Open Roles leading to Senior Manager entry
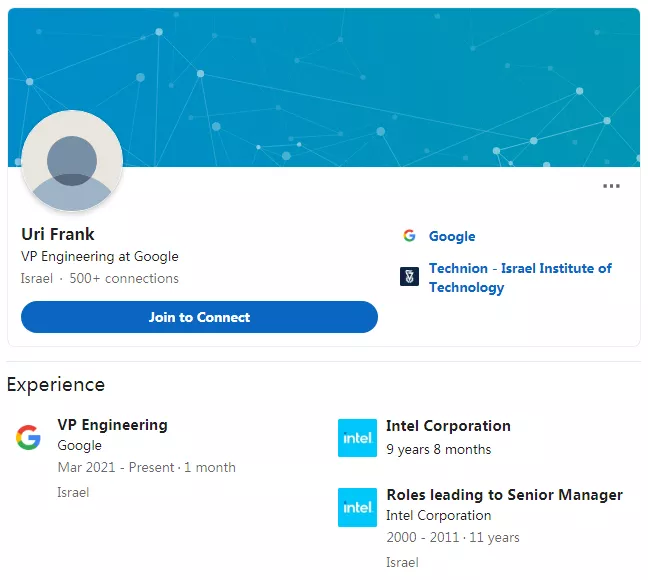648x580 pixels. click(x=504, y=494)
